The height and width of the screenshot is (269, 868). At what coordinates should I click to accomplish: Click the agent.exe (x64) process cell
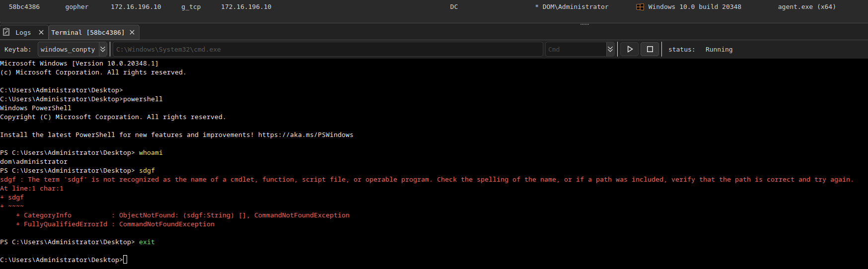tap(806, 7)
